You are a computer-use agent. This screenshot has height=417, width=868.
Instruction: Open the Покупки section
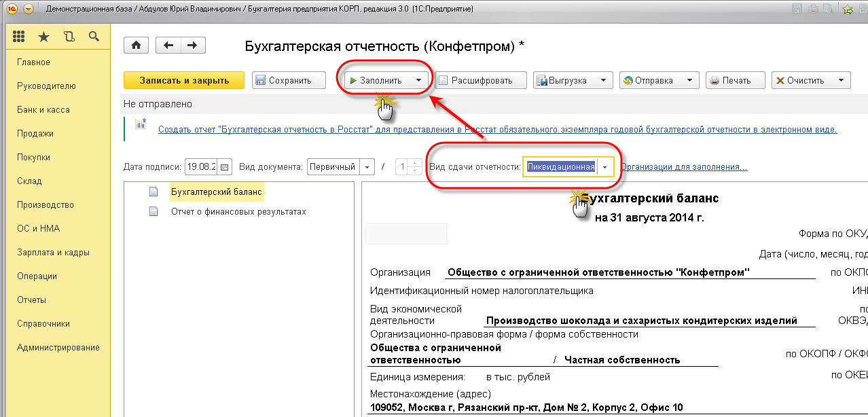click(x=34, y=157)
